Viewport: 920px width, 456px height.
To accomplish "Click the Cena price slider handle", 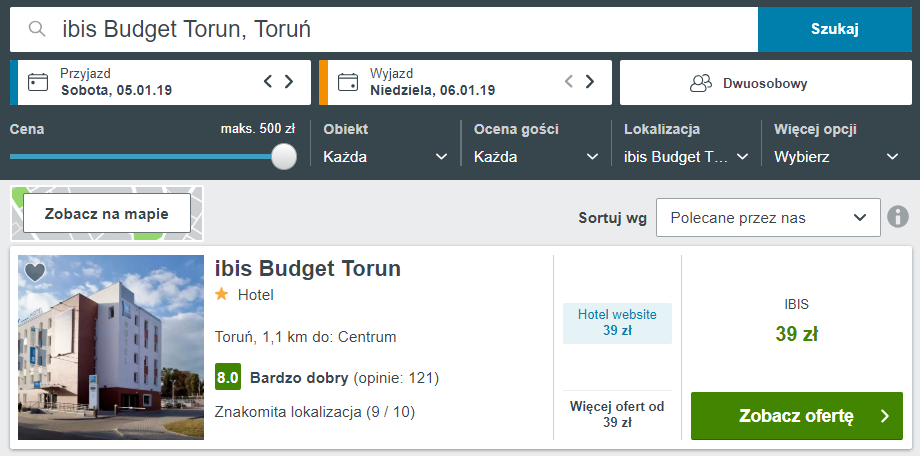I will 284,157.
